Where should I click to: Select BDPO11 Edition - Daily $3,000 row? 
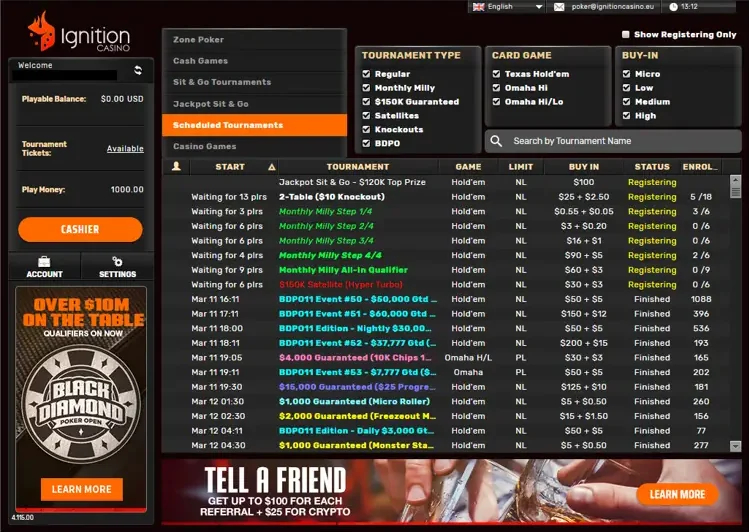pos(447,430)
